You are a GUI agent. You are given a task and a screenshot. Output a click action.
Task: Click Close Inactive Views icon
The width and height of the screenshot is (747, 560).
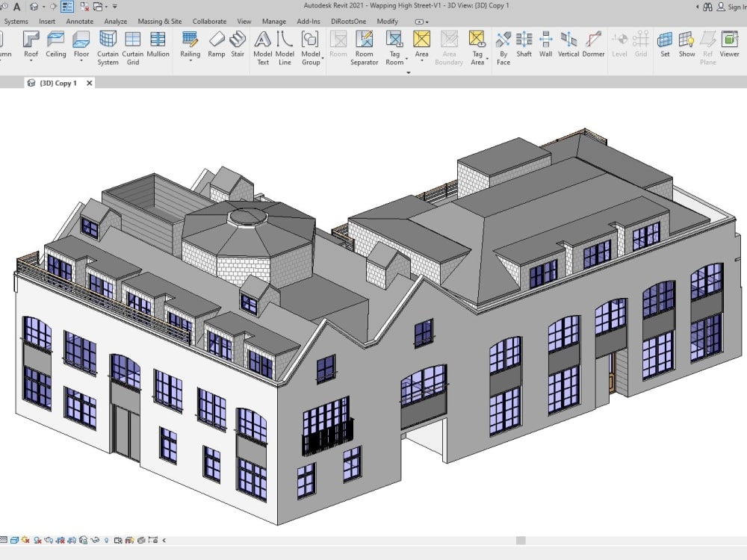[84, 7]
